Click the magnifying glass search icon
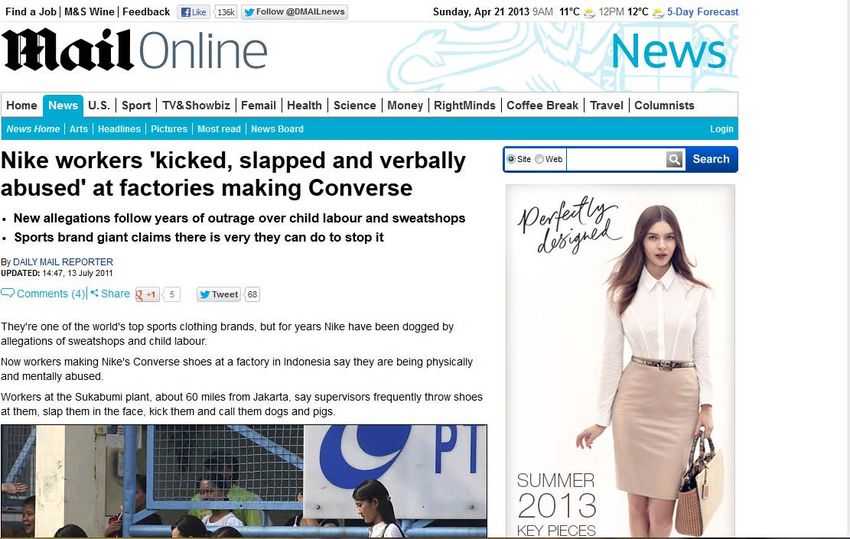The height and width of the screenshot is (539, 850). pyautogui.click(x=674, y=159)
